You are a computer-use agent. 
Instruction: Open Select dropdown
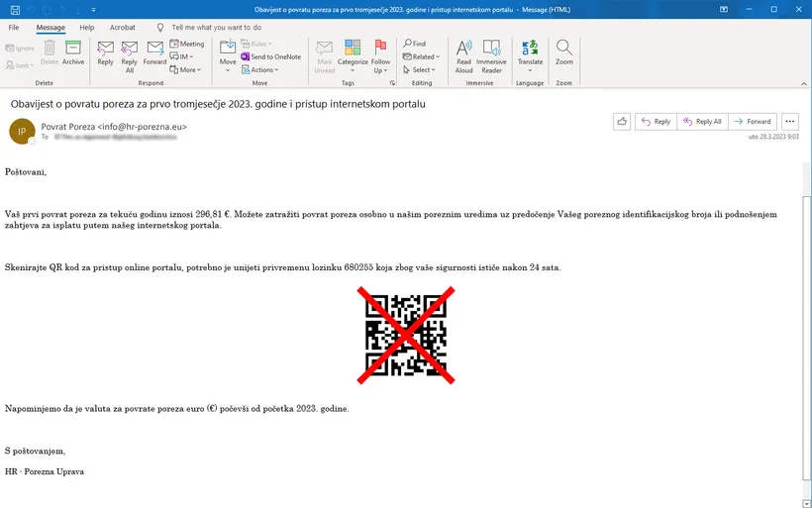pyautogui.click(x=419, y=69)
